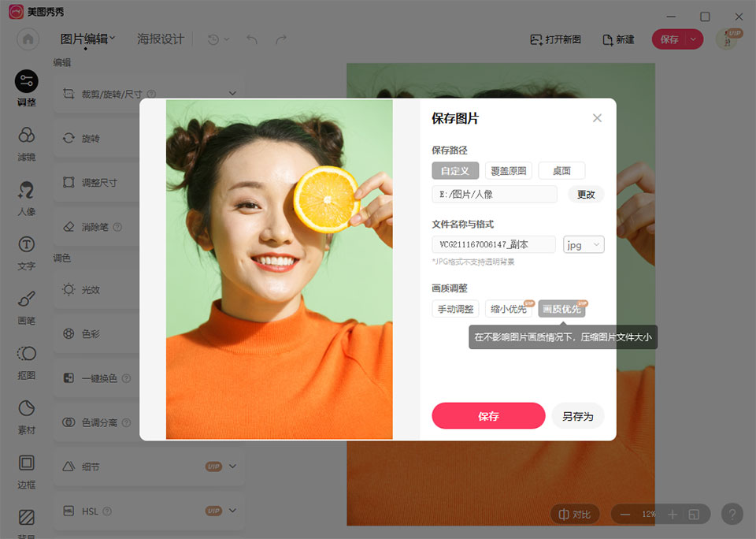
Task: Open the 抠图 cutout tool
Action: coord(26,361)
